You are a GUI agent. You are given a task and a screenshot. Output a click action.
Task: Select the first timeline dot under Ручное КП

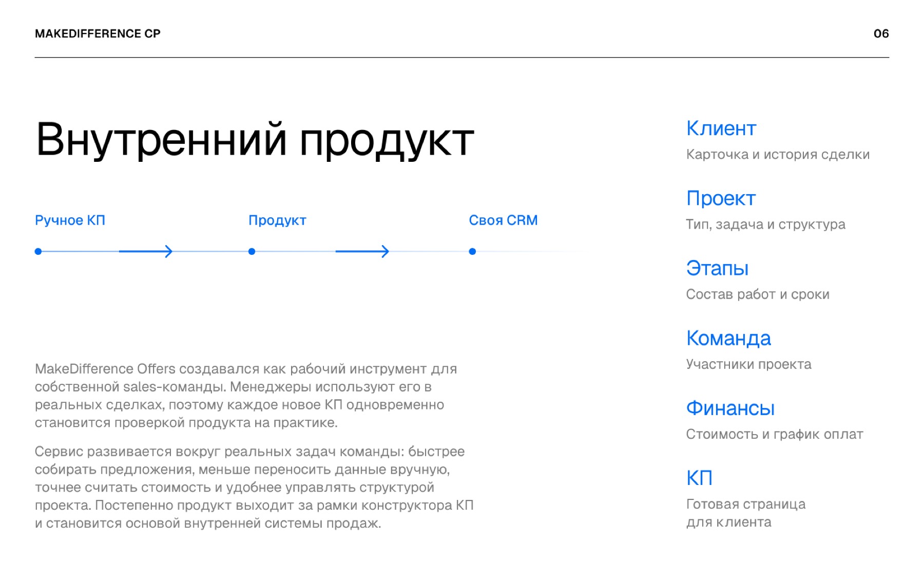38,251
